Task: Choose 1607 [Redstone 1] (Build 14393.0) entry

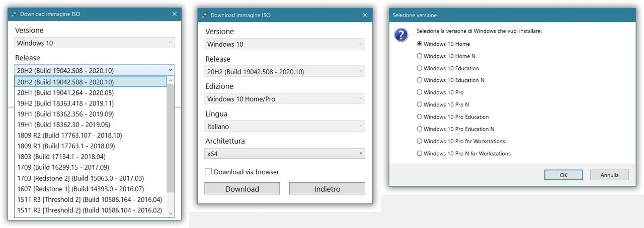Action: click(x=91, y=189)
